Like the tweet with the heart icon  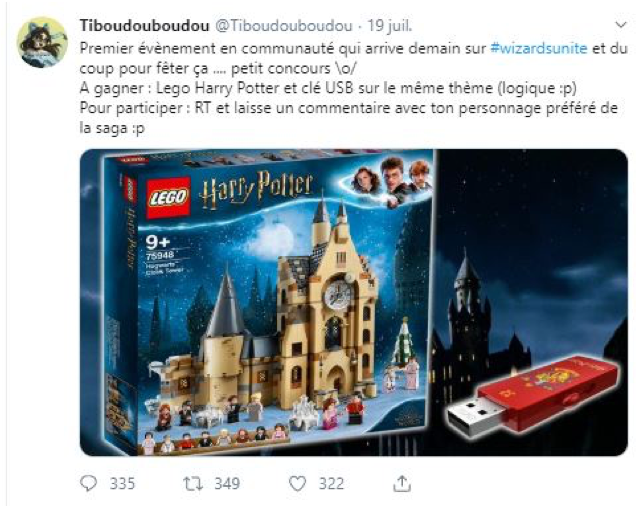297,484
